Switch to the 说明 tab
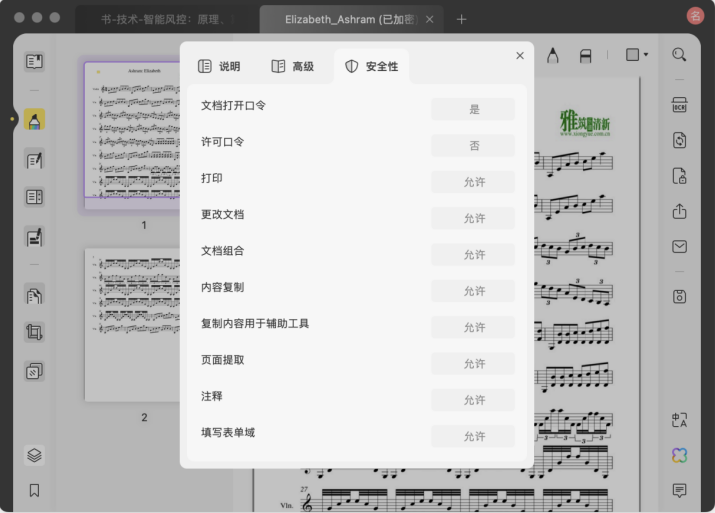The height and width of the screenshot is (513, 715). 219,67
